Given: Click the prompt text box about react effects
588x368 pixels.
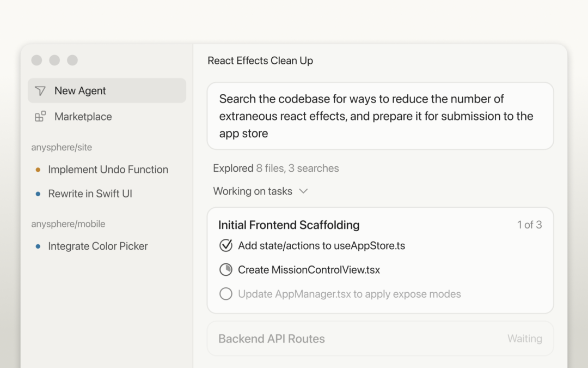Looking at the screenshot, I should tap(380, 116).
